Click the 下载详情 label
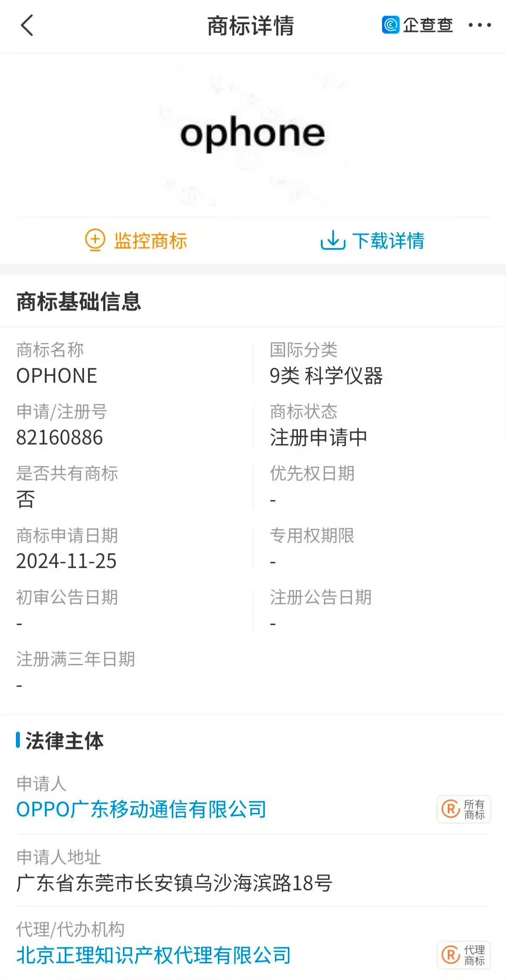 (x=388, y=241)
